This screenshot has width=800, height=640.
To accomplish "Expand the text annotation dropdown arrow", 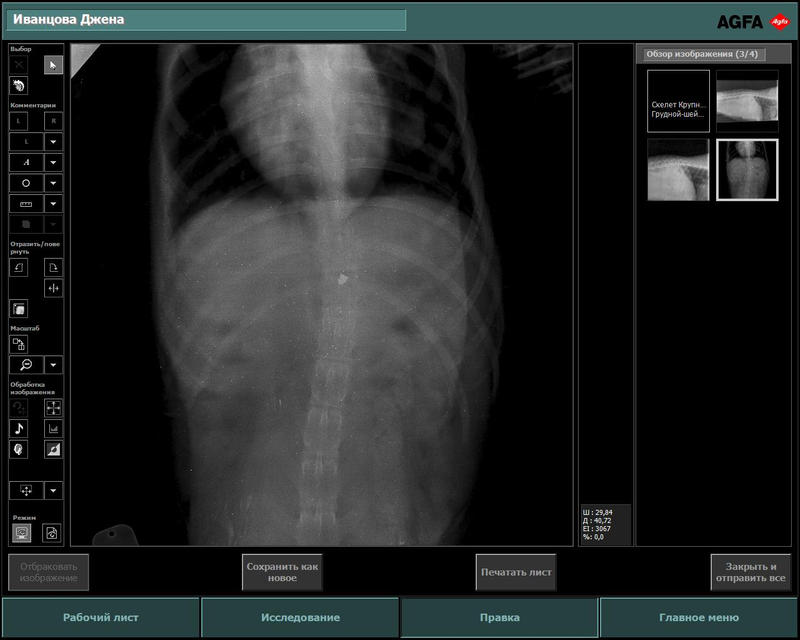I will [53, 163].
